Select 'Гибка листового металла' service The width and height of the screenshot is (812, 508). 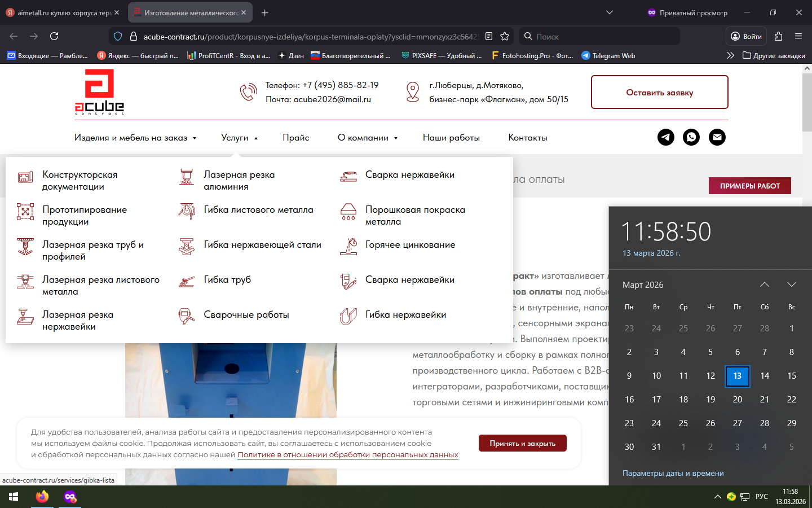click(x=258, y=210)
